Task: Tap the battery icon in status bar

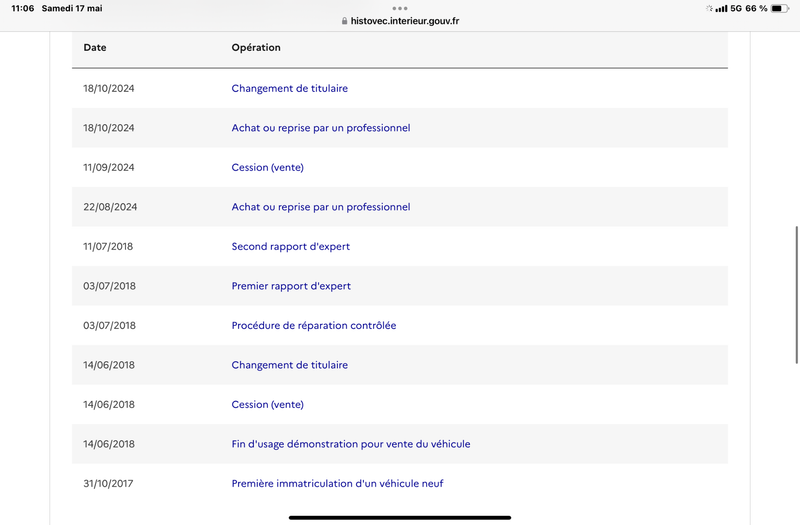Action: 780,8
